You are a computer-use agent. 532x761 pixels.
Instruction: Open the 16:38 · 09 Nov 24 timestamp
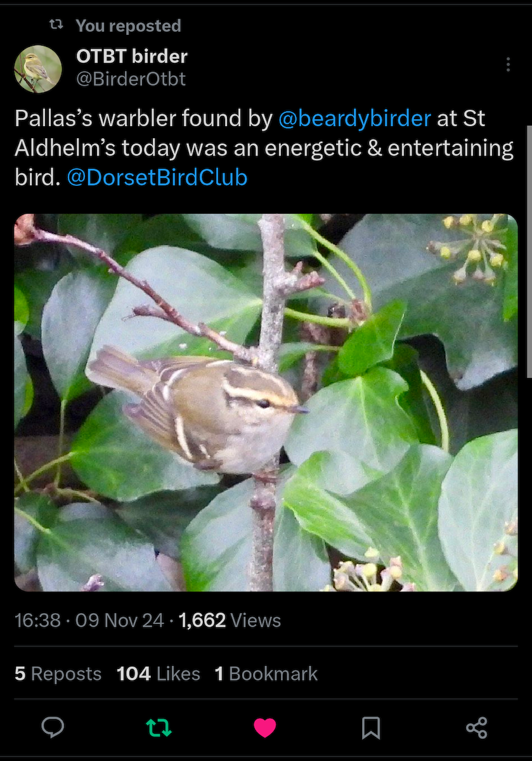point(89,620)
